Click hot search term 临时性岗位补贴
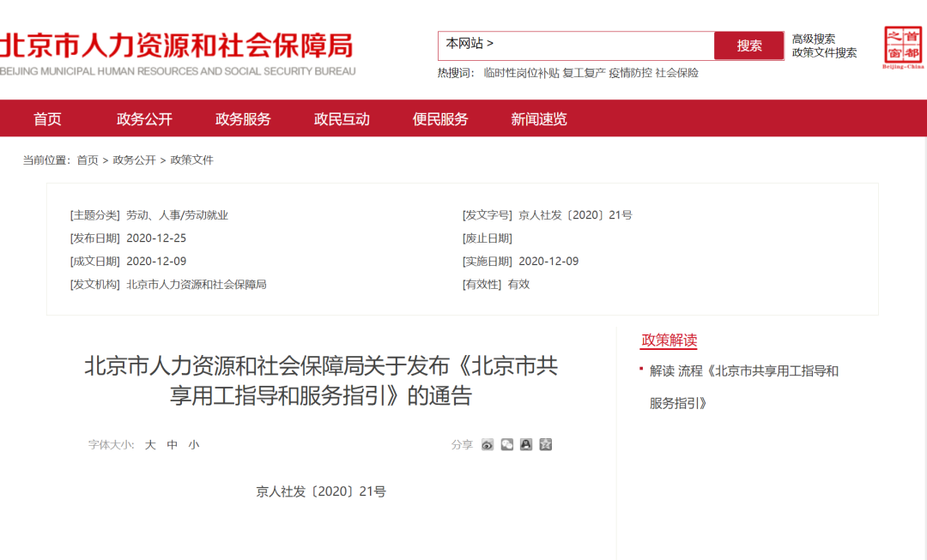Screen dimensions: 927x560 tap(521, 73)
